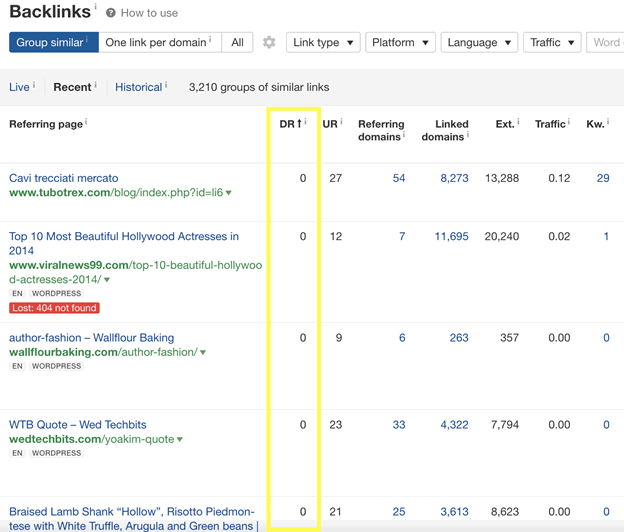Open www.tubotrex.com blog URL
624x532 pixels.
[116, 193]
